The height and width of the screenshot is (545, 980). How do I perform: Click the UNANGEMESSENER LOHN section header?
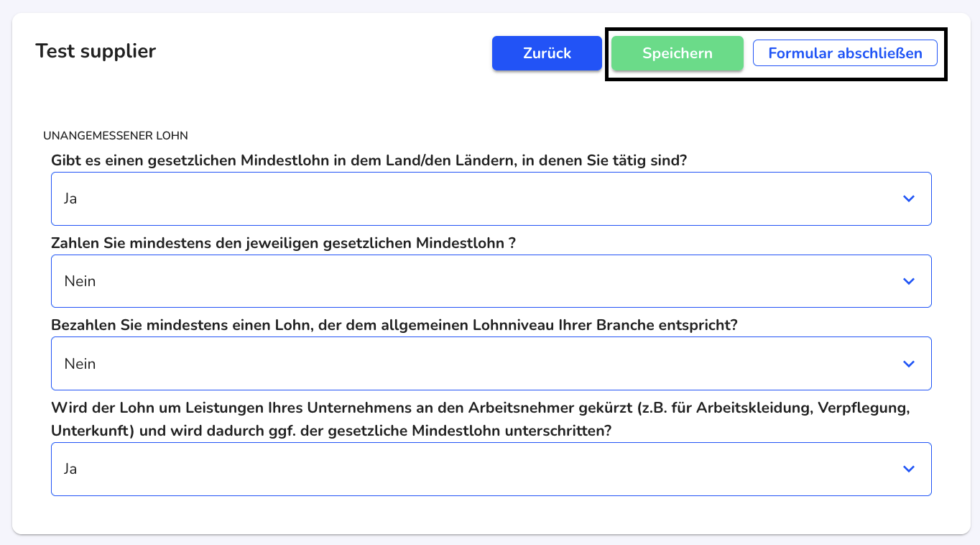115,135
